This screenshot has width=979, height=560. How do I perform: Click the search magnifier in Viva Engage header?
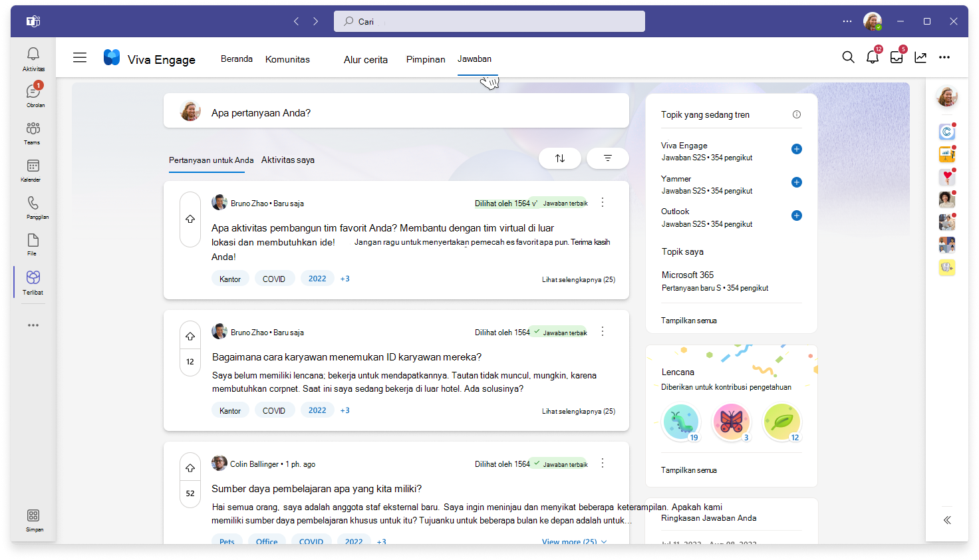[x=848, y=57]
